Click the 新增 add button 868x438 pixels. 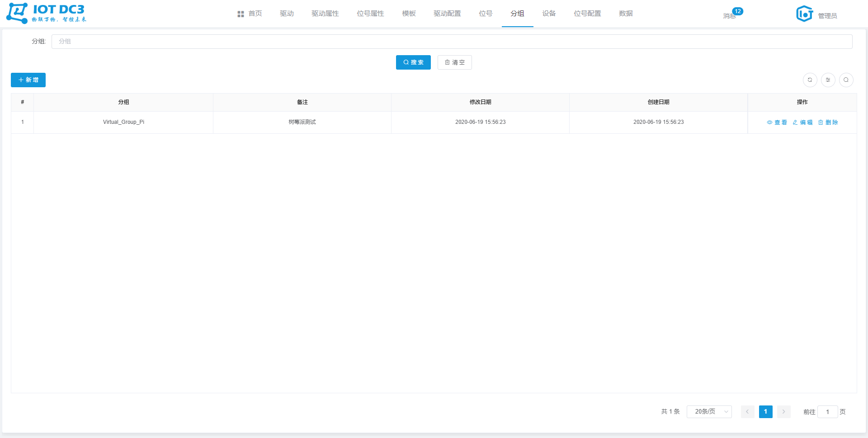(x=28, y=80)
